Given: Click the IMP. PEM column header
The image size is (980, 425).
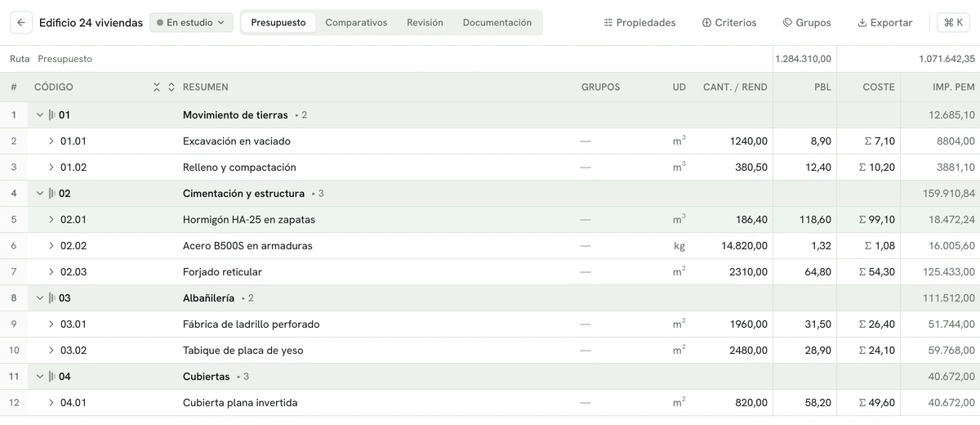Looking at the screenshot, I should click(954, 87).
